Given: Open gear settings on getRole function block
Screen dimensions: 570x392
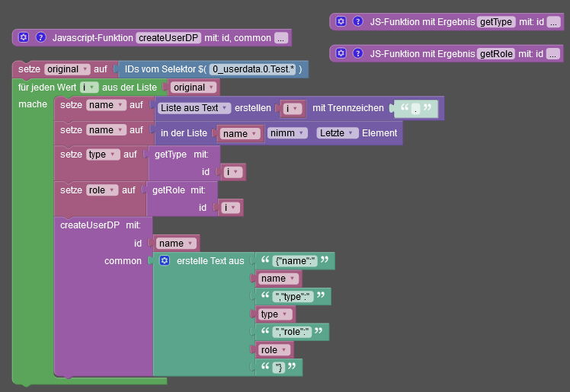Looking at the screenshot, I should [341, 53].
